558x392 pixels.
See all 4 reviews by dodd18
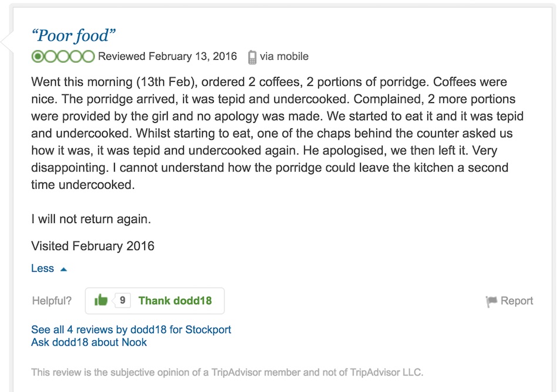(131, 329)
